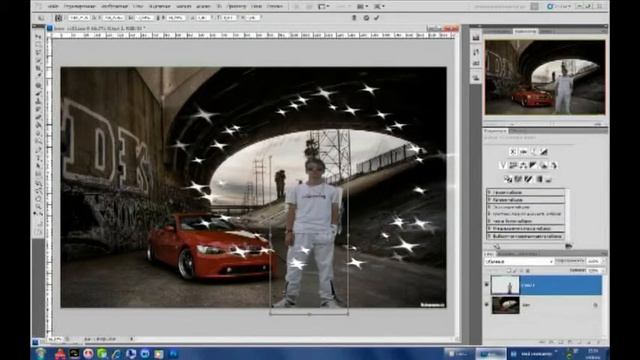Select the Lasso tool in the toolbox
This screenshot has height=360, width=640.
pos(39,52)
